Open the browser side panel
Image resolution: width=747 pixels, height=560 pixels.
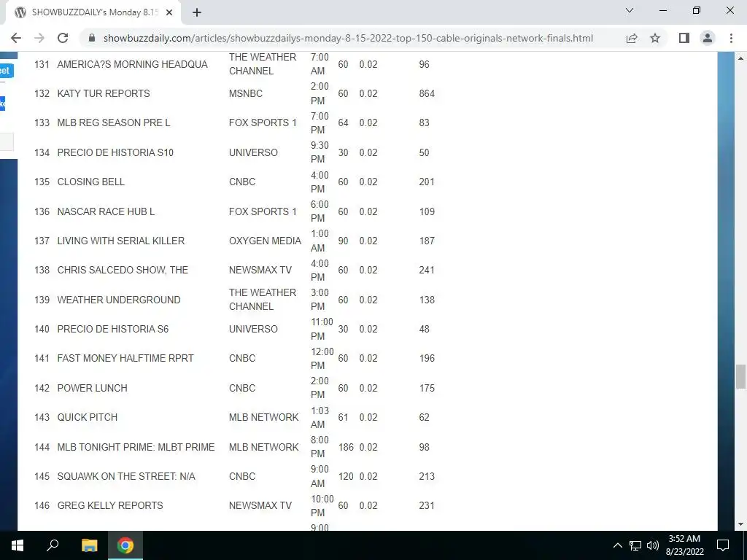pyautogui.click(x=684, y=38)
